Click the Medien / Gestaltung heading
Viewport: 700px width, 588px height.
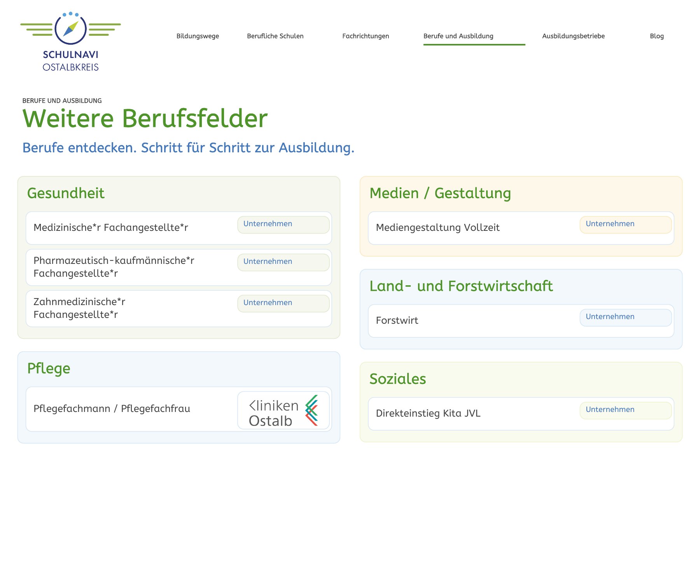pos(440,193)
